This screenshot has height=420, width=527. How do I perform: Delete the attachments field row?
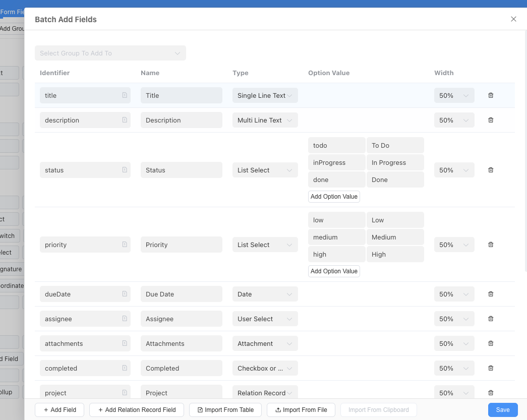tap(491, 343)
